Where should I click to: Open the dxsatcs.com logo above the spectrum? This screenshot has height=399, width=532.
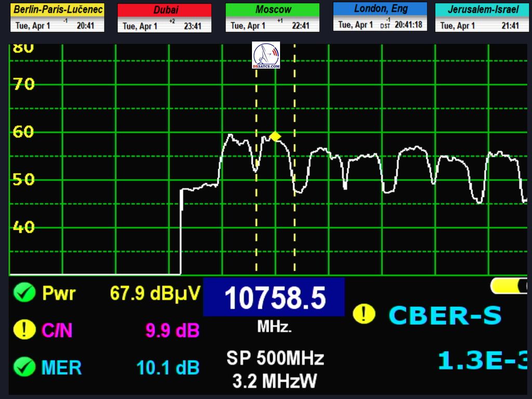tap(266, 56)
